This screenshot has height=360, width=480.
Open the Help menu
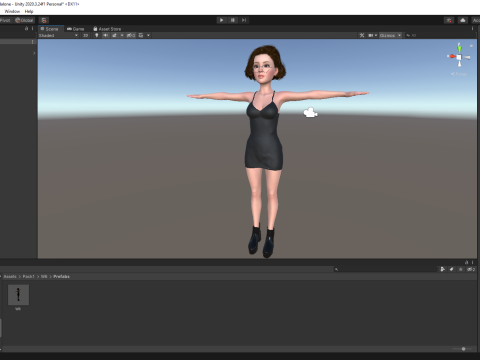tap(29, 11)
